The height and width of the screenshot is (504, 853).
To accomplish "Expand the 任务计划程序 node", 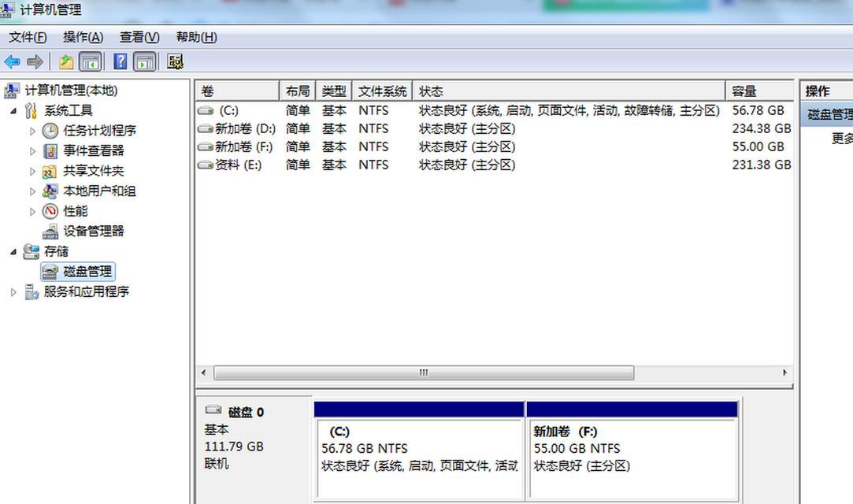I will click(x=32, y=131).
